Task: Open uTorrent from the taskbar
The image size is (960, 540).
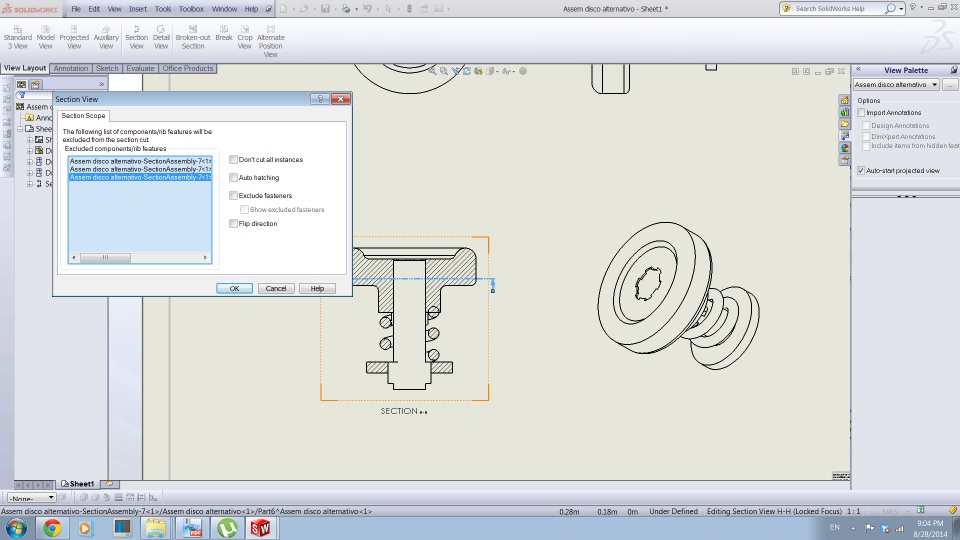Action: coord(228,528)
